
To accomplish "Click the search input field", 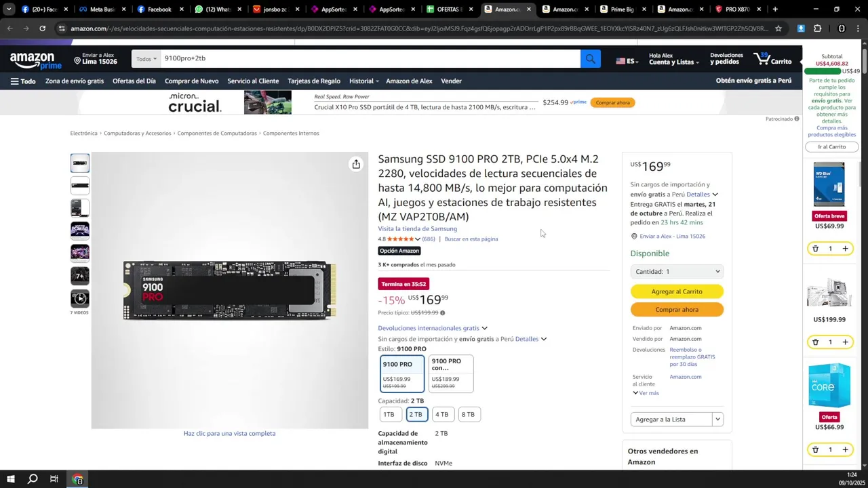I will tap(370, 59).
